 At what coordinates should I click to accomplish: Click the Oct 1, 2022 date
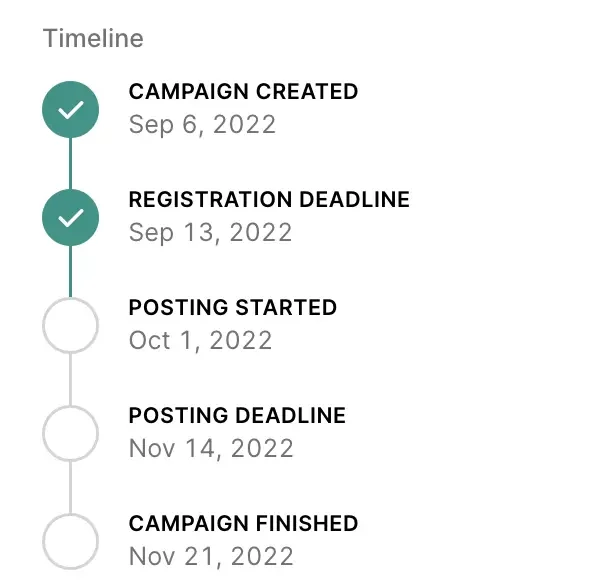click(x=200, y=341)
